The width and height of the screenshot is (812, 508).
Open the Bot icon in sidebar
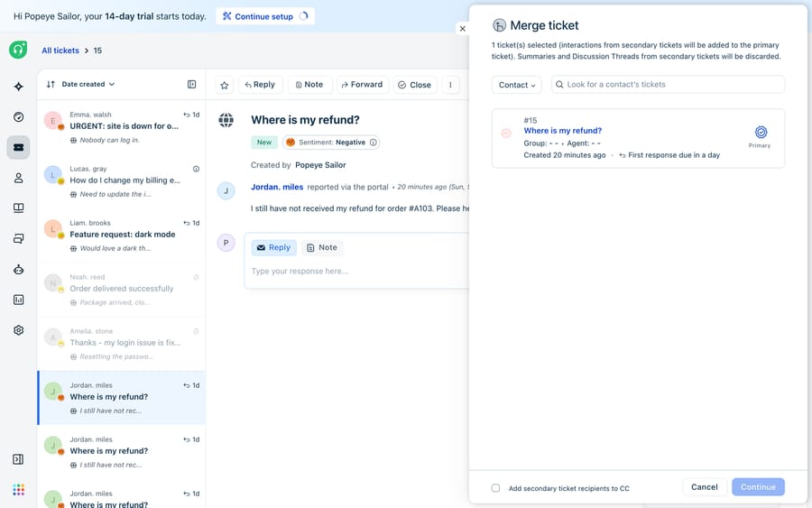point(19,269)
